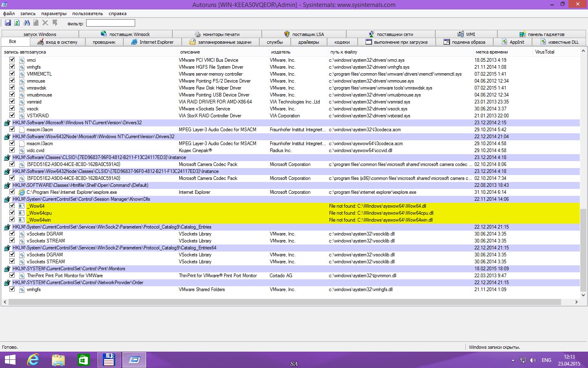Sort by the описание column header
Image resolution: width=588 pixels, height=368 pixels.
point(223,52)
